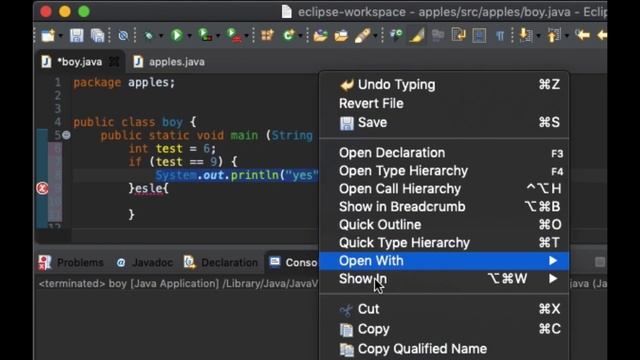Click the Save toolbar icon
This screenshot has width=640, height=360.
[76, 36]
